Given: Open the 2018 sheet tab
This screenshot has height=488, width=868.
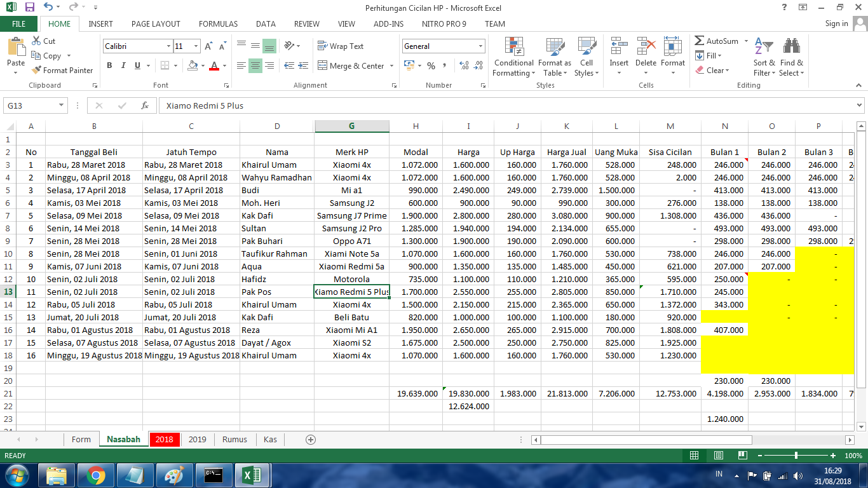Looking at the screenshot, I should click(x=165, y=439).
